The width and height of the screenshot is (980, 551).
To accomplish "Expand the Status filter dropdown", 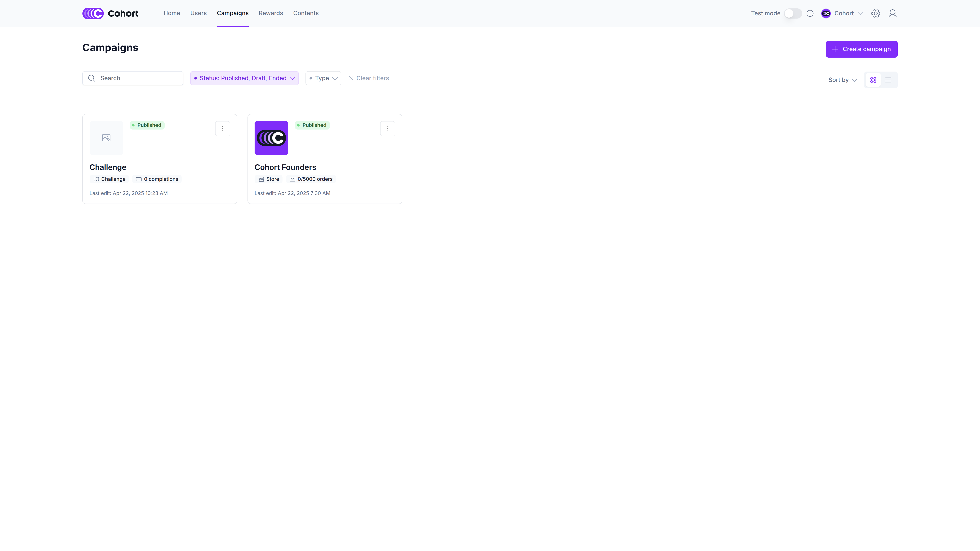I will coord(244,78).
